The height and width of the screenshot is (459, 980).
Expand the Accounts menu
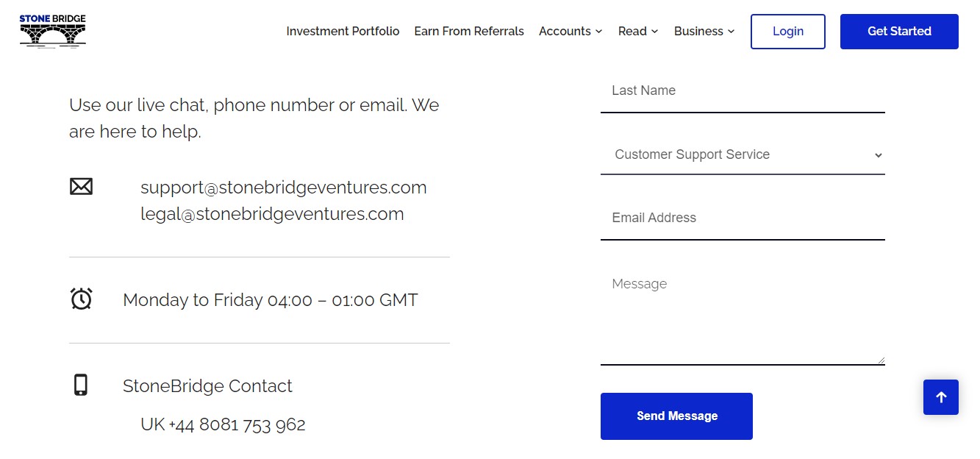tap(571, 31)
